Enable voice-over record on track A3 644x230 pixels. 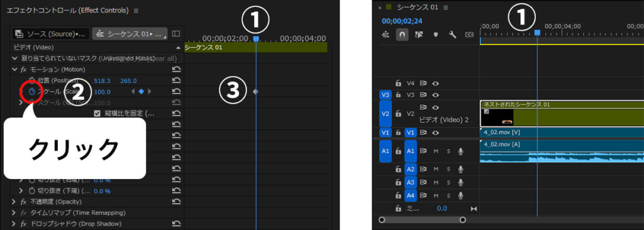pos(461,182)
